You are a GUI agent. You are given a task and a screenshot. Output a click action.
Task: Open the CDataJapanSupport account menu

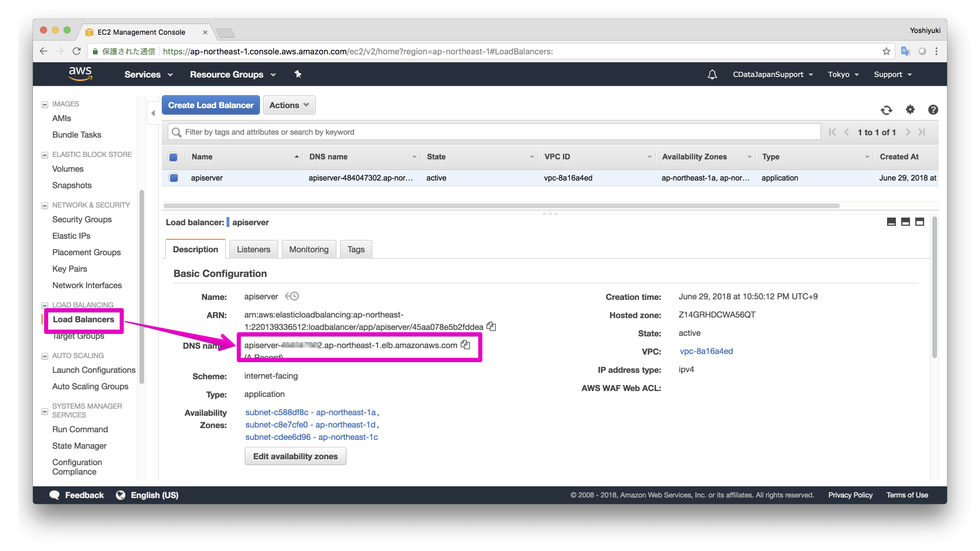coord(773,75)
